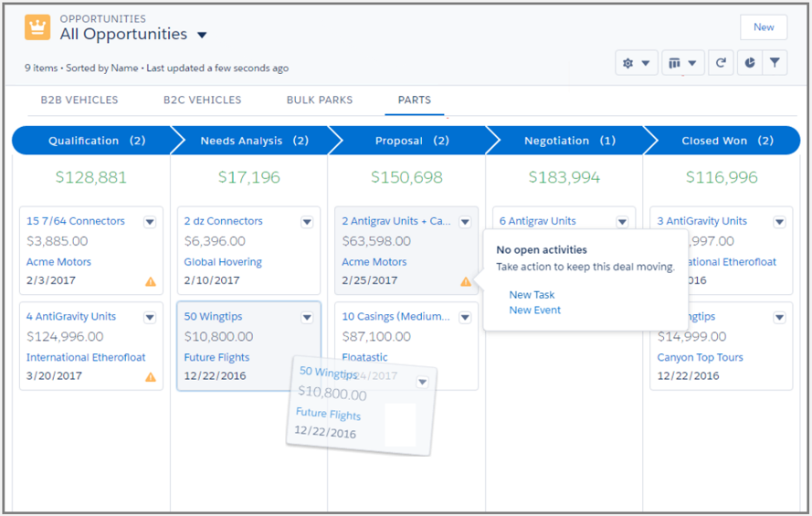Switch to the B2B Vehicles tab
Screen dimensions: 812x516
79,100
